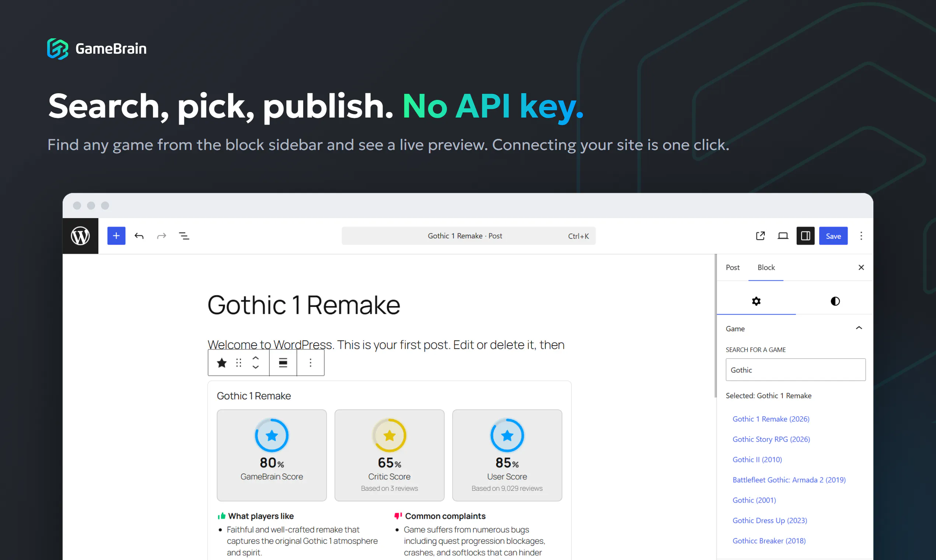The height and width of the screenshot is (560, 936).
Task: Open block toolbar options three dots
Action: (x=311, y=363)
